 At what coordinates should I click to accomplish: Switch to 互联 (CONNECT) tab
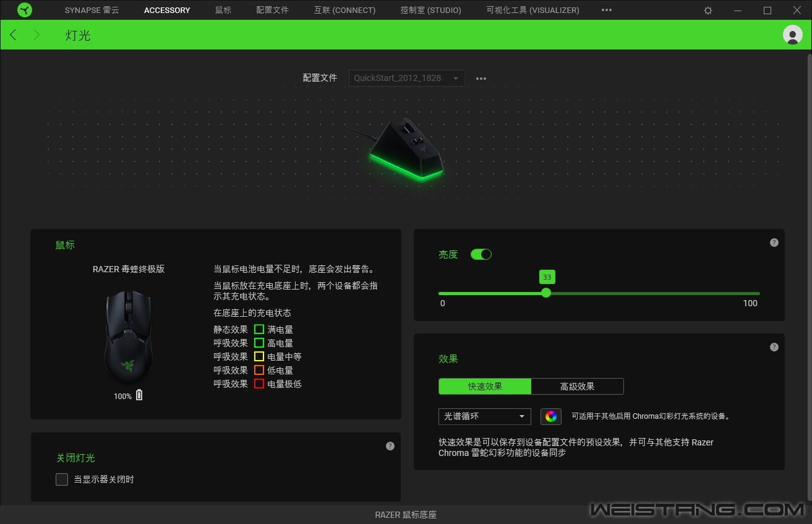(x=344, y=10)
